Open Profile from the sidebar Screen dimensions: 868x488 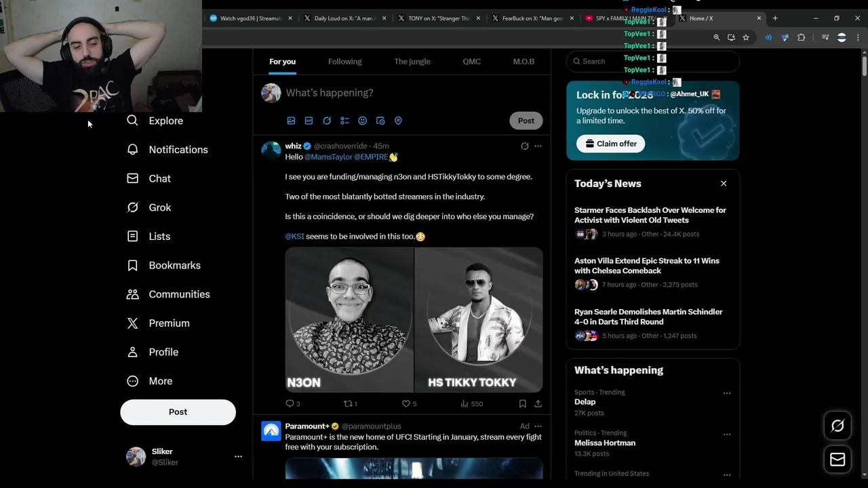pyautogui.click(x=153, y=352)
